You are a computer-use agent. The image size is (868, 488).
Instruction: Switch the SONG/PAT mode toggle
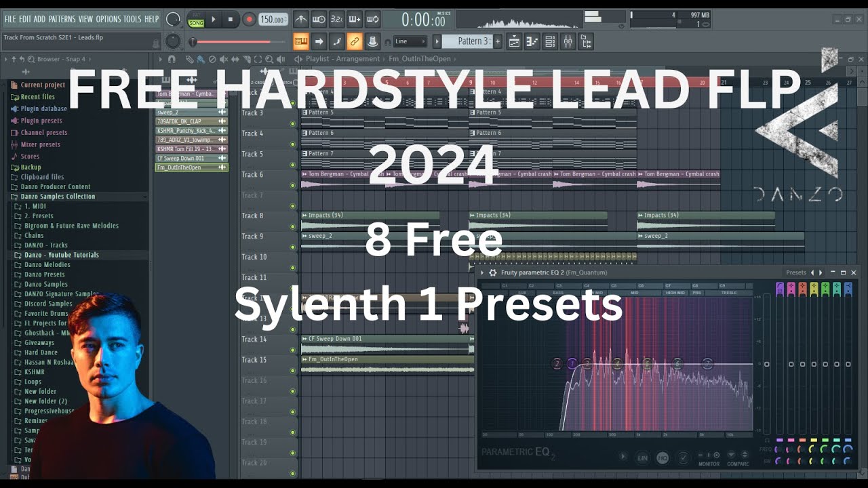click(x=196, y=20)
